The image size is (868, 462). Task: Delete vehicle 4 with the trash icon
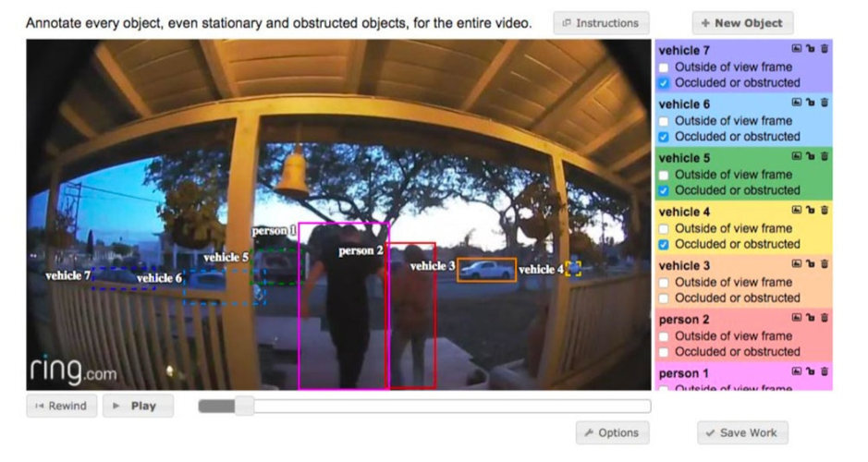[x=825, y=211]
